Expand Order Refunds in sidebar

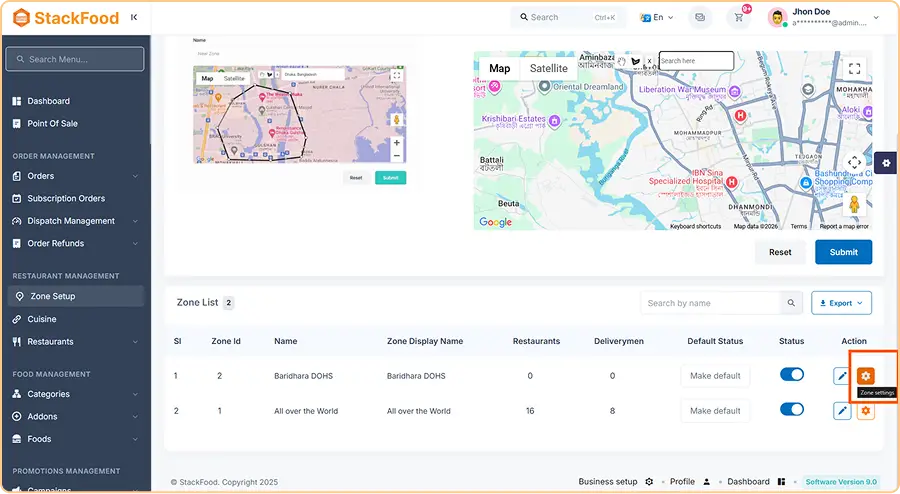[x=75, y=243]
